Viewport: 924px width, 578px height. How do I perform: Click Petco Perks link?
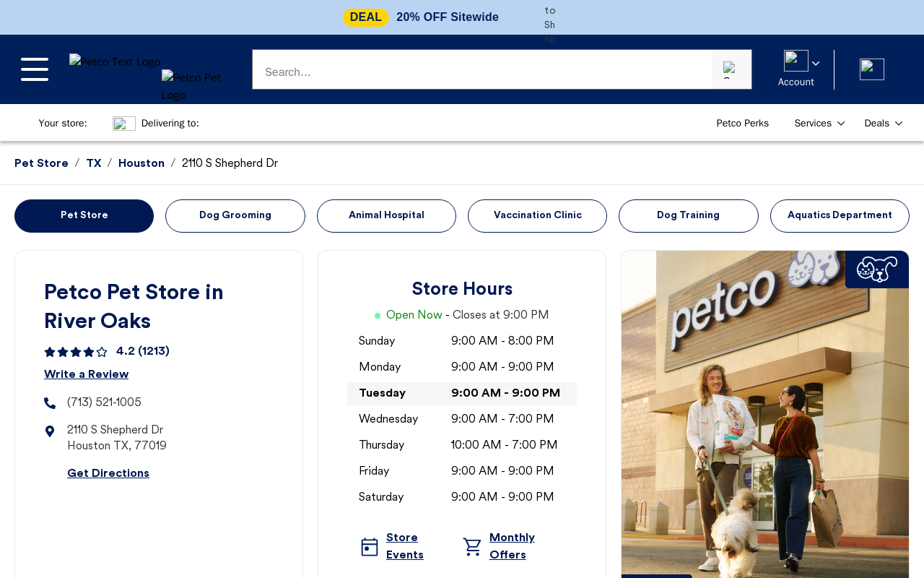[x=743, y=124]
